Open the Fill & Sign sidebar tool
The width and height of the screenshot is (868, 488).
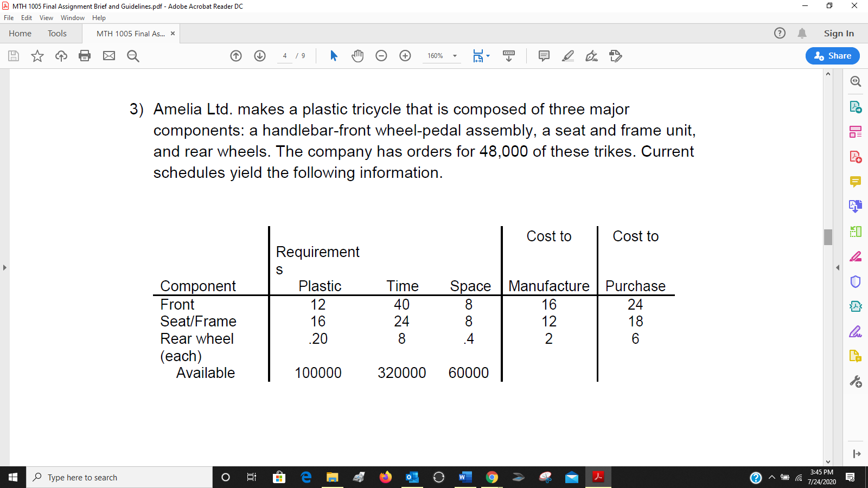(856, 331)
